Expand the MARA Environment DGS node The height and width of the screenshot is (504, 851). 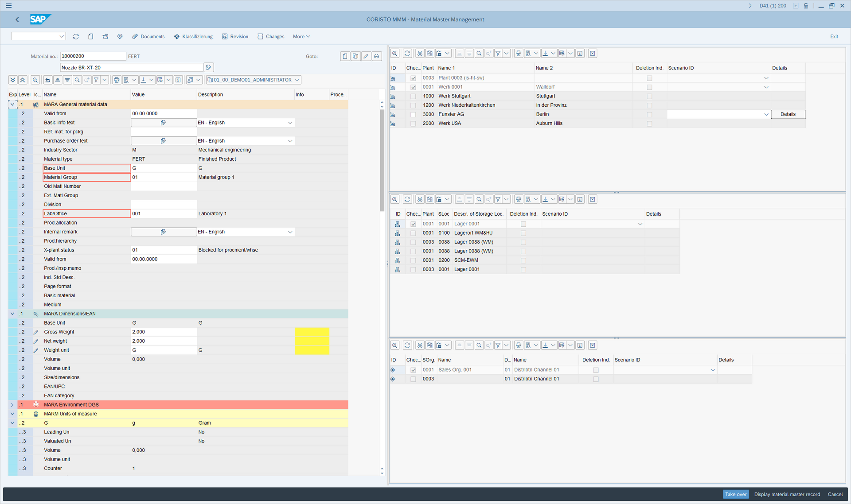(12, 405)
